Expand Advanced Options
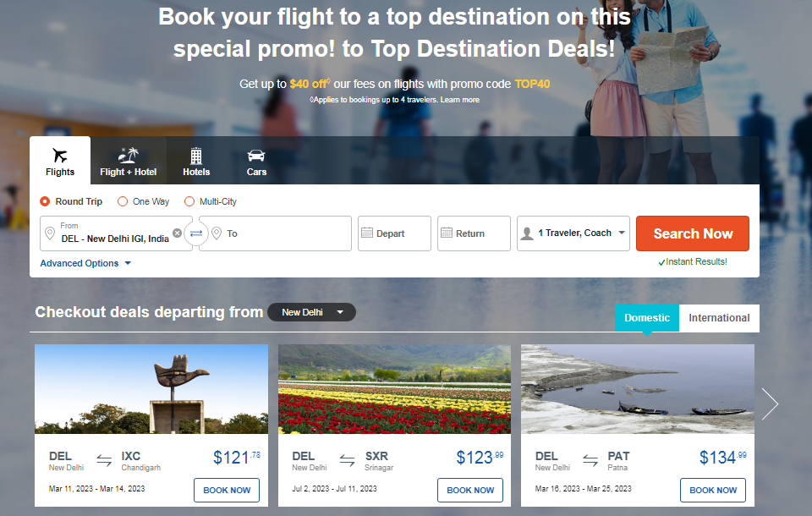 point(86,263)
